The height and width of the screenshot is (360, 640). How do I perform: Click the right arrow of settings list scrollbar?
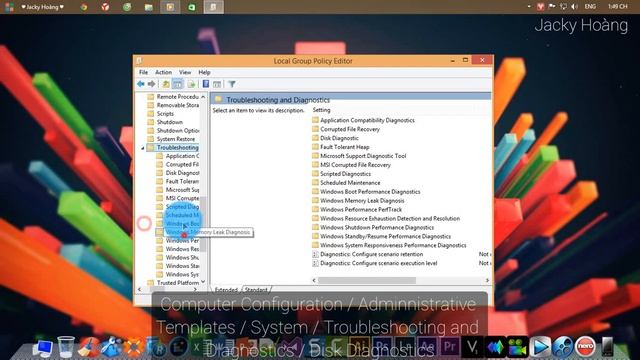[487, 280]
